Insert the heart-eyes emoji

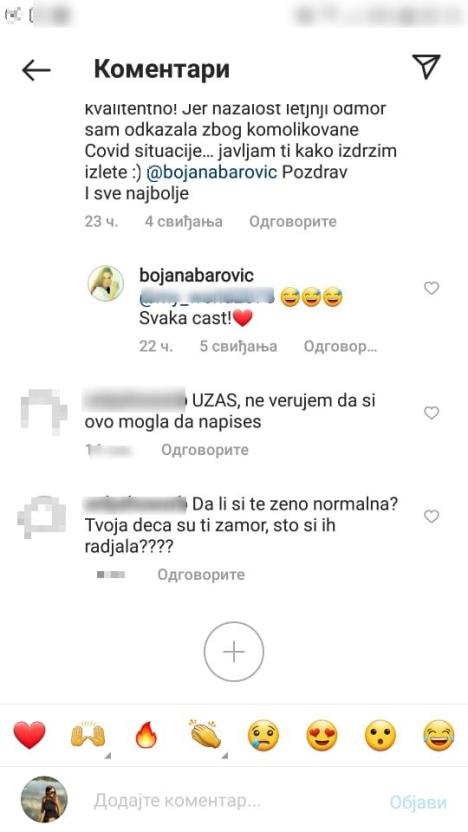pyautogui.click(x=322, y=736)
